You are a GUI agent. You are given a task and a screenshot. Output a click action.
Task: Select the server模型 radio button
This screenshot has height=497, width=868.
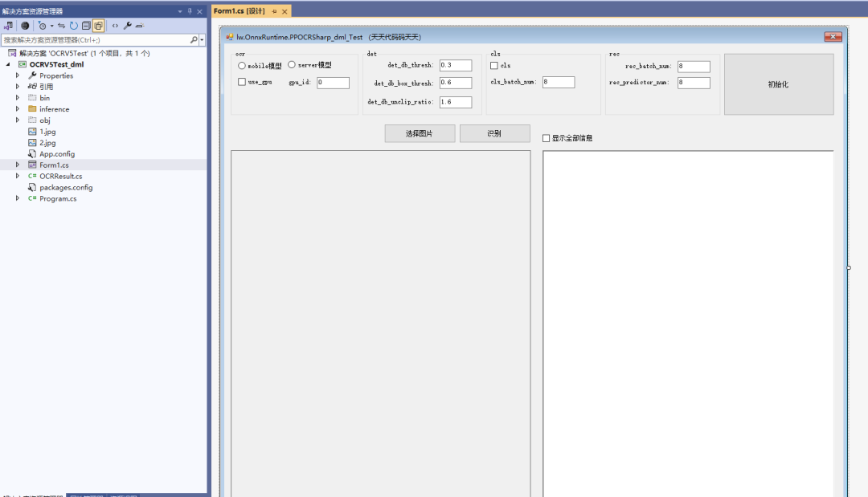point(292,65)
